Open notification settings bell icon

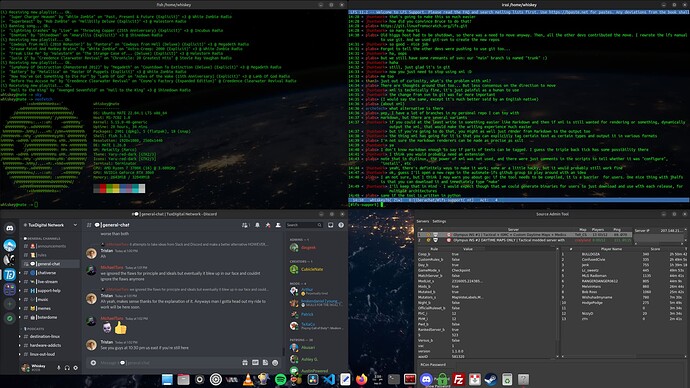click(257, 225)
